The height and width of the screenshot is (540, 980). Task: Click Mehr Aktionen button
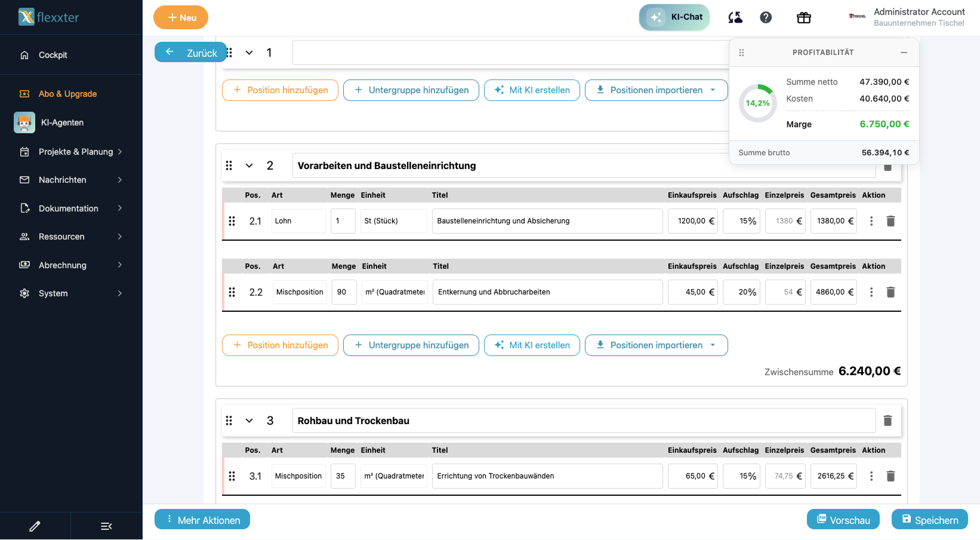pyautogui.click(x=202, y=520)
